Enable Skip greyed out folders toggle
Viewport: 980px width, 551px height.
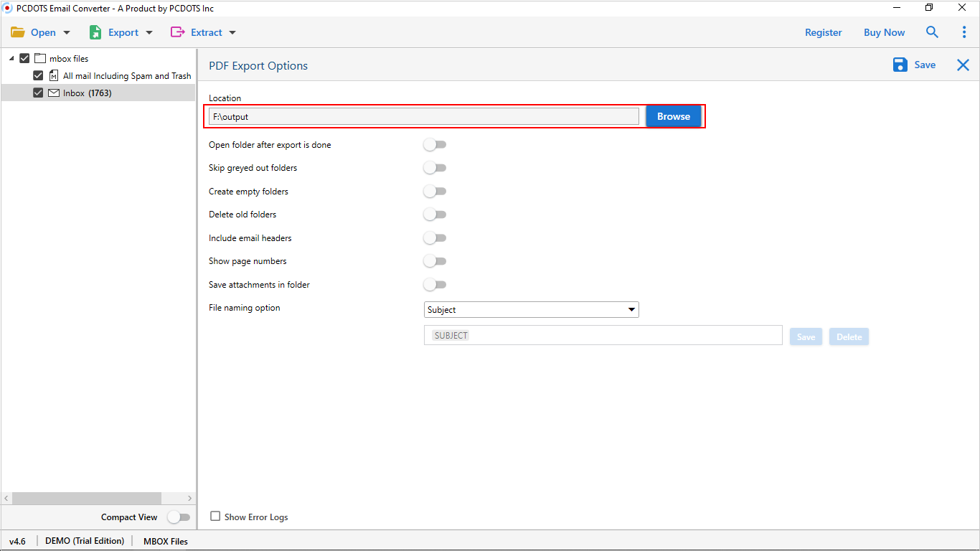[x=435, y=168]
